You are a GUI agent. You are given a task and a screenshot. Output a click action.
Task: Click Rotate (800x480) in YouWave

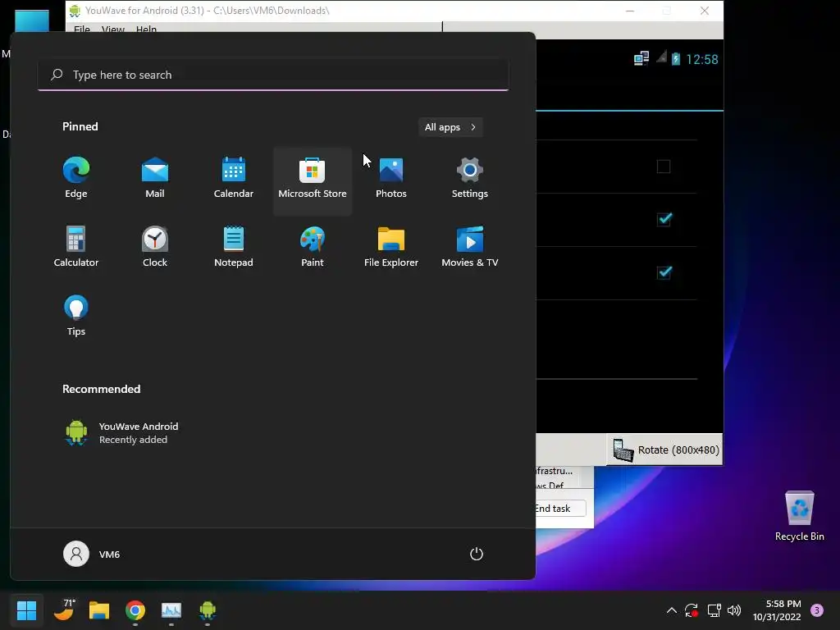[x=664, y=450]
